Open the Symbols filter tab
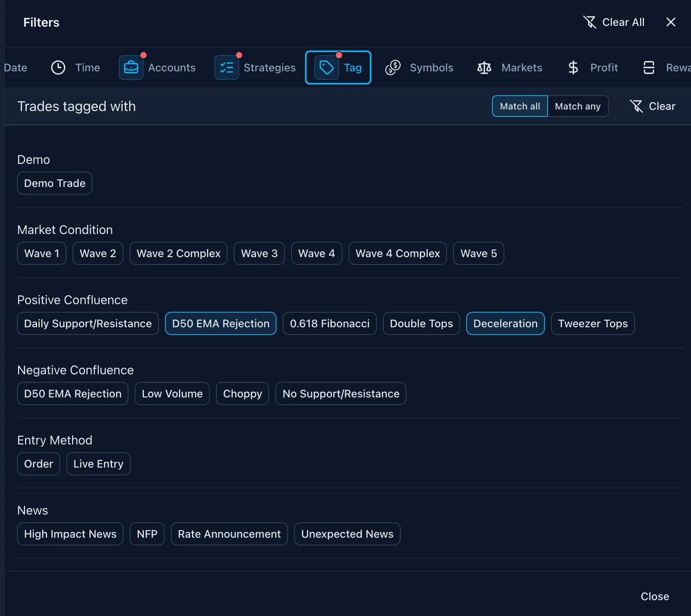Viewport: 691px width, 616px height. pyautogui.click(x=419, y=68)
